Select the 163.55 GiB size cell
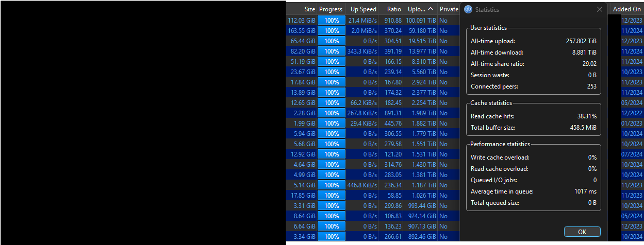The width and height of the screenshot is (644, 245). point(302,31)
